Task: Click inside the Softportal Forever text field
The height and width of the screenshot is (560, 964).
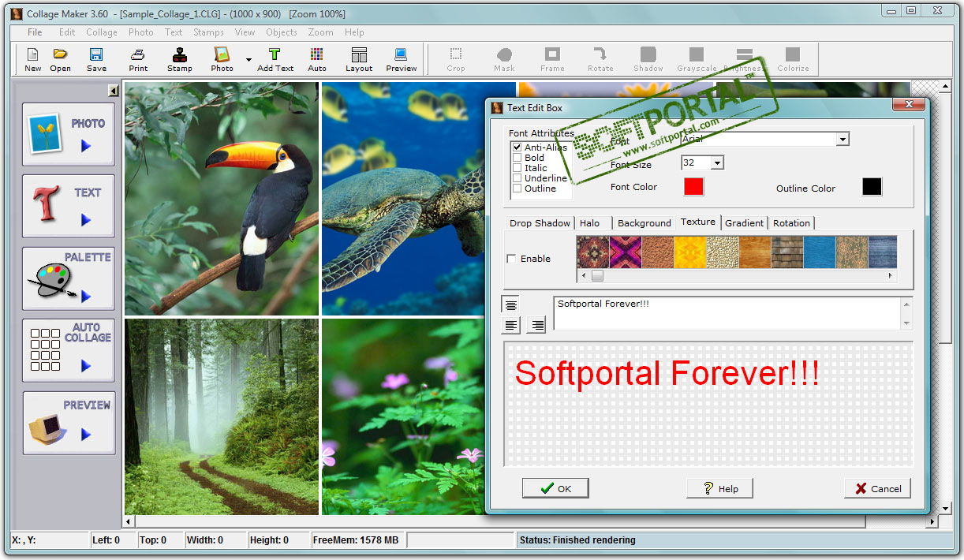Action: [727, 313]
